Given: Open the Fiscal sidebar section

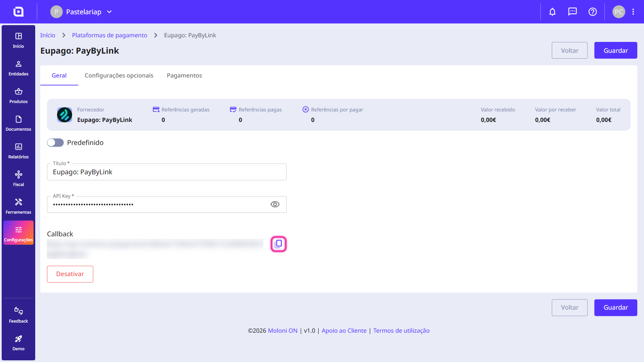Looking at the screenshot, I should tap(18, 179).
